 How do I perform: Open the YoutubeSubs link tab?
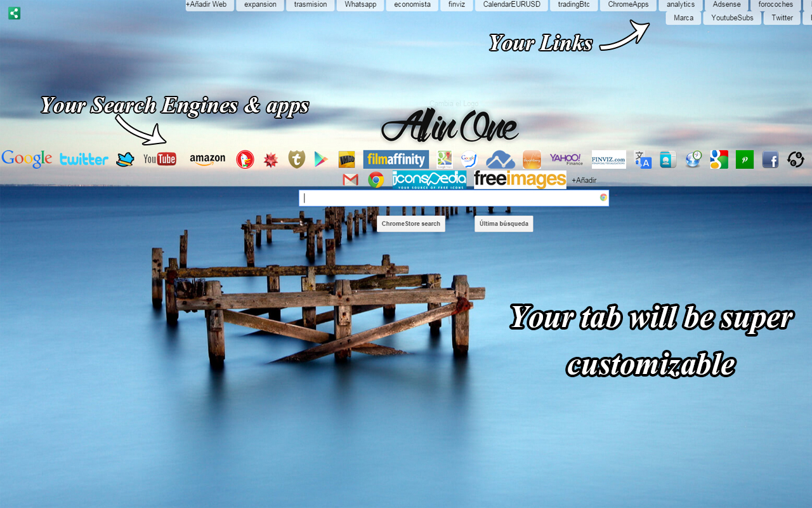[732, 18]
